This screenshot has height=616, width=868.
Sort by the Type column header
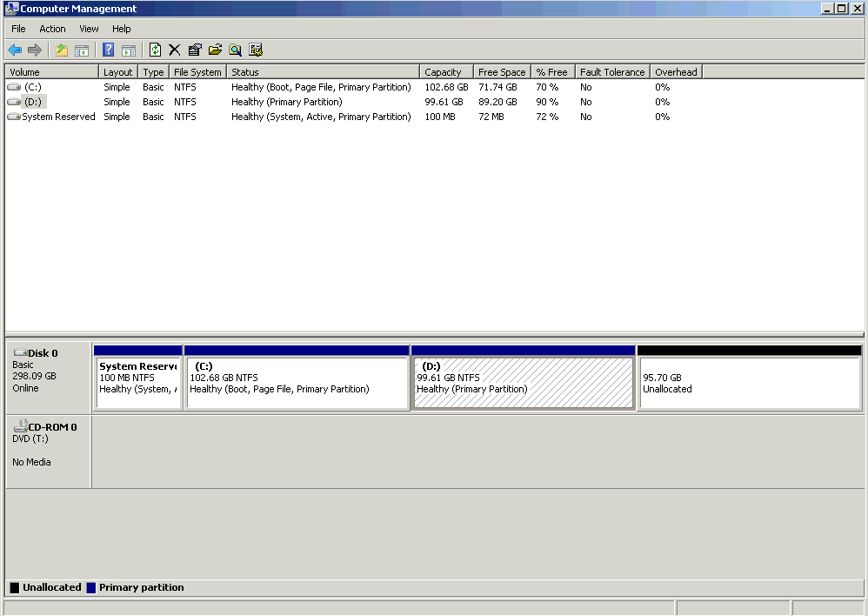(x=153, y=72)
